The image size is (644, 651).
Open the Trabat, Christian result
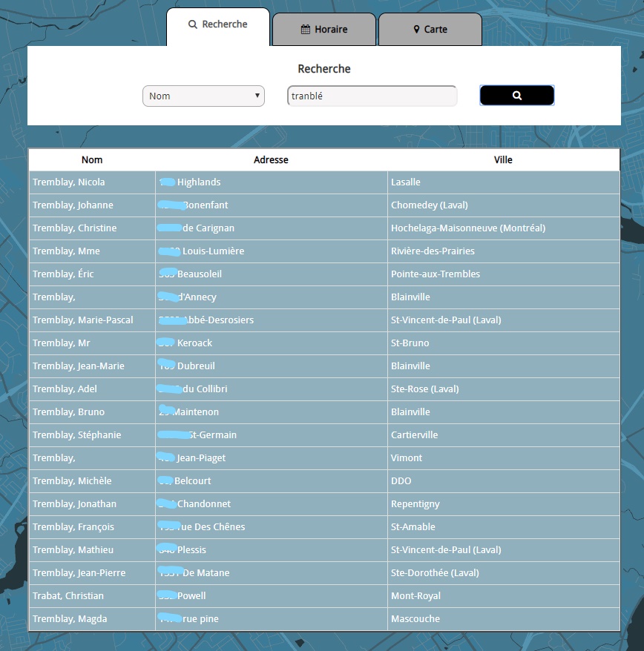[x=68, y=596]
